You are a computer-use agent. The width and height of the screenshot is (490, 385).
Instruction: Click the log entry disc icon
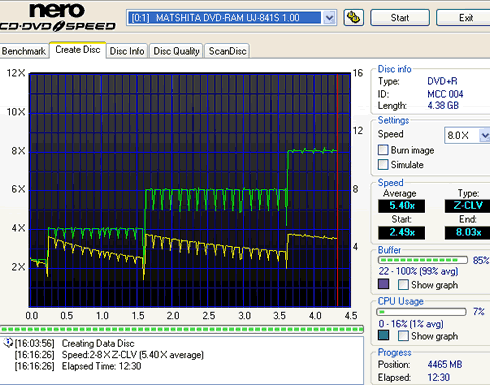click(x=8, y=343)
